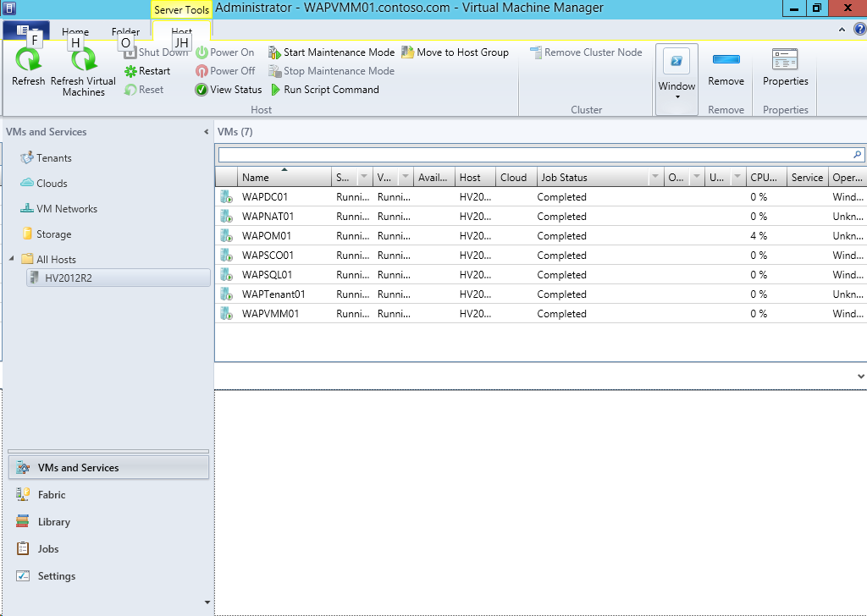The height and width of the screenshot is (616, 867).
Task: Select Clouds in navigation tree
Action: [44, 184]
